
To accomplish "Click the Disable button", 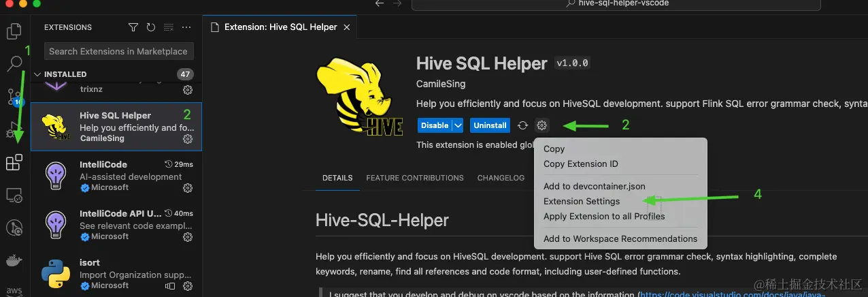I will [435, 125].
